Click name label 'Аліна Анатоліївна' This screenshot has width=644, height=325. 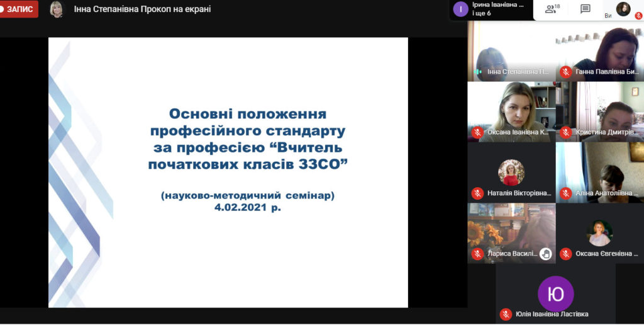607,193
